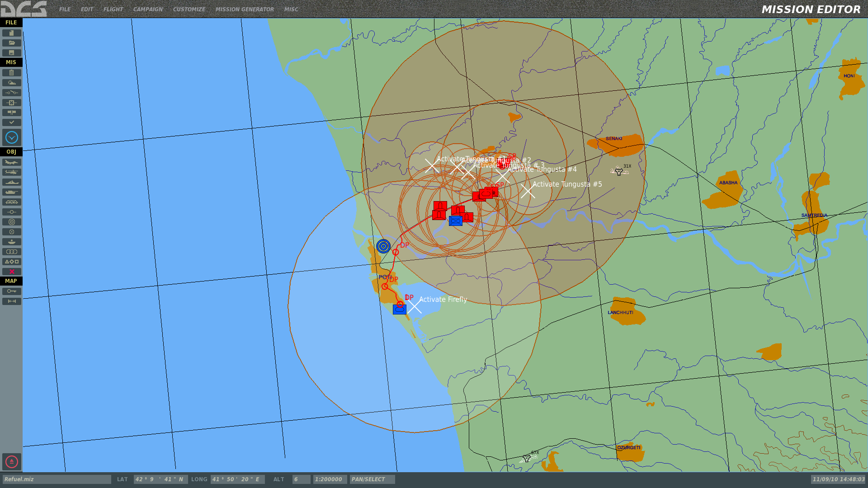Select the Activate Tungusta #4 trigger zone marker
Screen dimensions: 868x488
point(502,175)
